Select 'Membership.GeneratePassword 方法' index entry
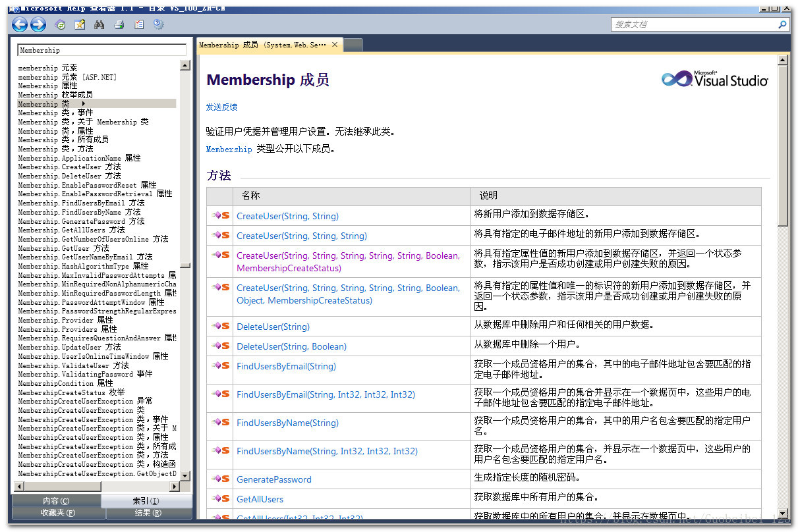This screenshot has height=532, width=798. coord(81,221)
